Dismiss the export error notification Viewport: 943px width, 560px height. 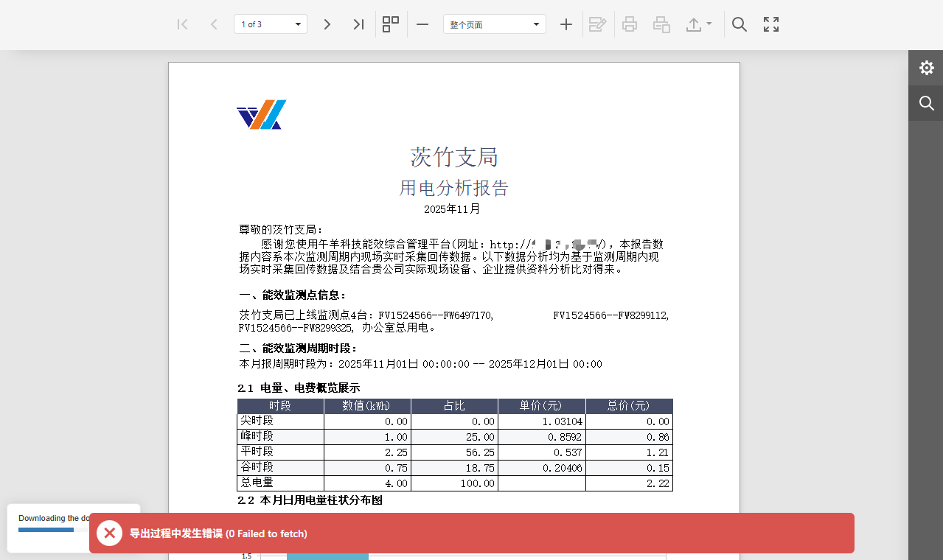coord(109,533)
